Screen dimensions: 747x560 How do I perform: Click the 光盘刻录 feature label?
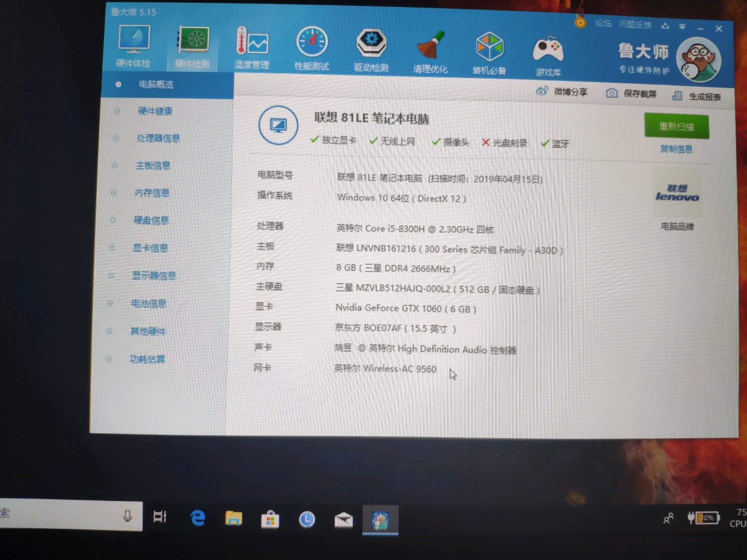[510, 143]
